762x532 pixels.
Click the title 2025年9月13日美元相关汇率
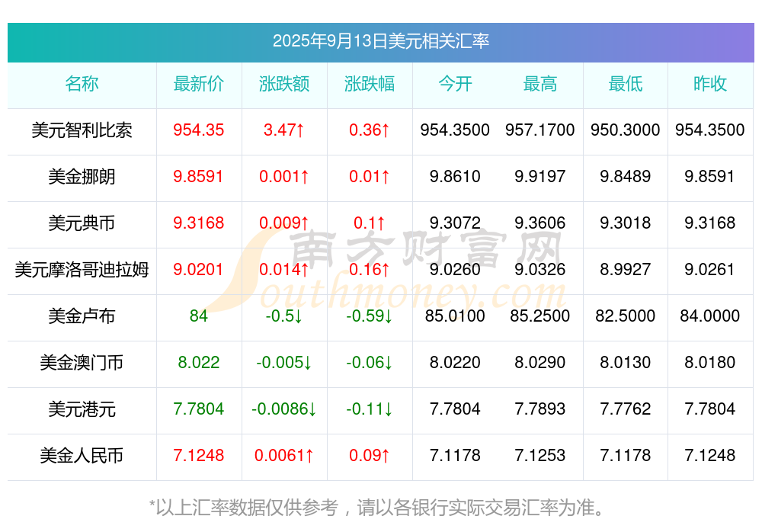click(x=380, y=41)
